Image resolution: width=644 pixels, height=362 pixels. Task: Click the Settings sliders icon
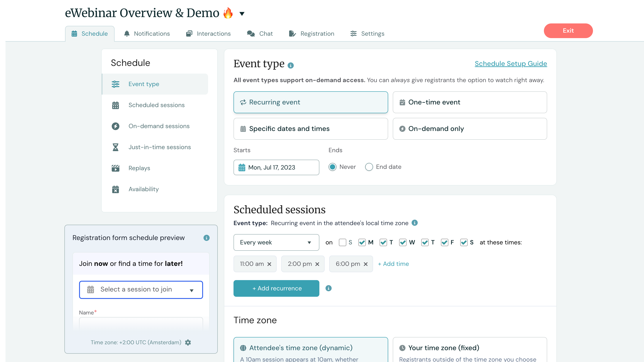click(354, 34)
